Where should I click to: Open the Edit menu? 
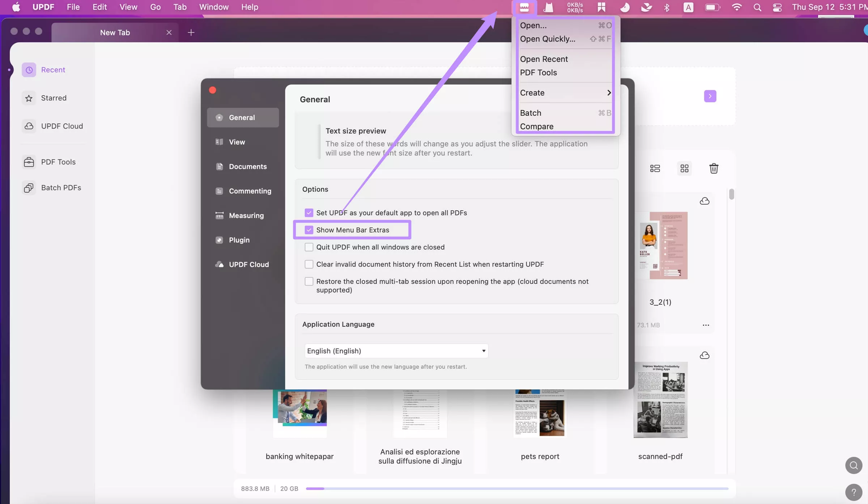pyautogui.click(x=99, y=7)
